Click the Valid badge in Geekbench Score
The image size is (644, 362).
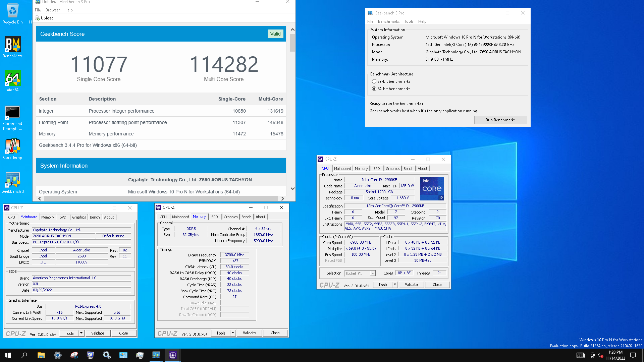point(275,34)
